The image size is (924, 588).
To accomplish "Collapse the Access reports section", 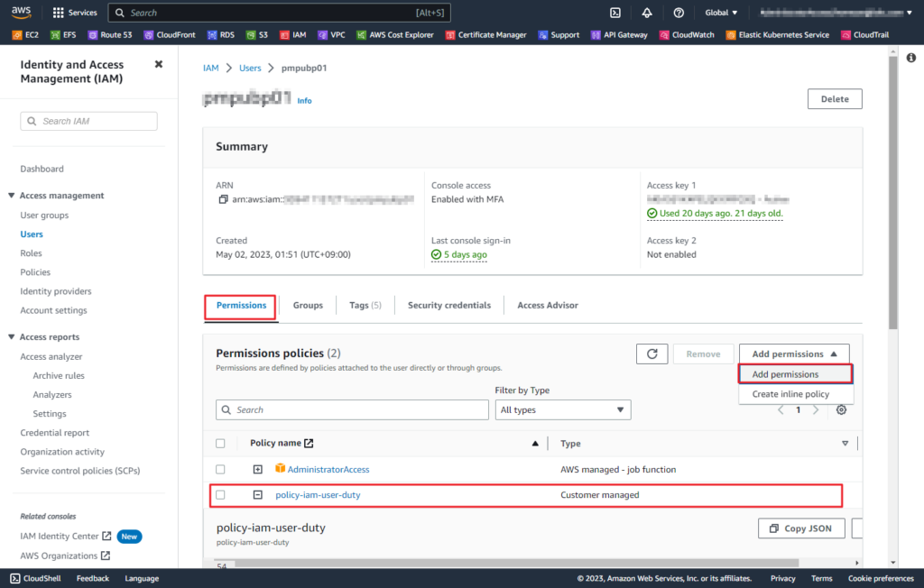I will tap(11, 337).
